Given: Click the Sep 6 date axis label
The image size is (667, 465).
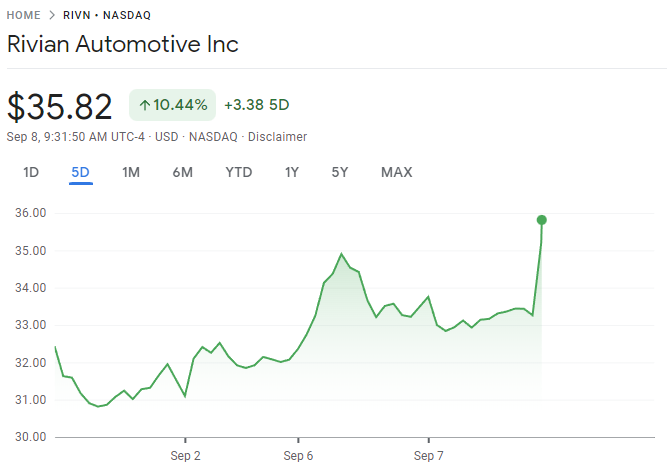Looking at the screenshot, I should (x=299, y=455).
